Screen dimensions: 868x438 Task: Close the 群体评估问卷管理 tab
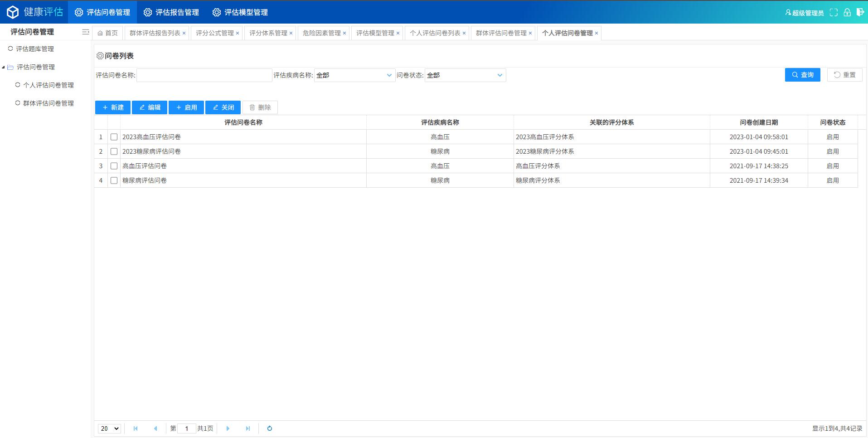pos(530,33)
